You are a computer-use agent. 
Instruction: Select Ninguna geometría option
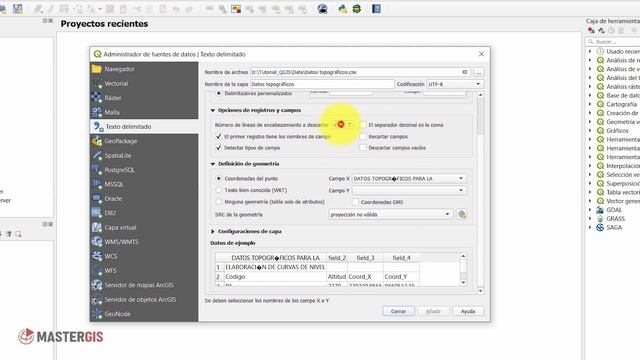219,202
